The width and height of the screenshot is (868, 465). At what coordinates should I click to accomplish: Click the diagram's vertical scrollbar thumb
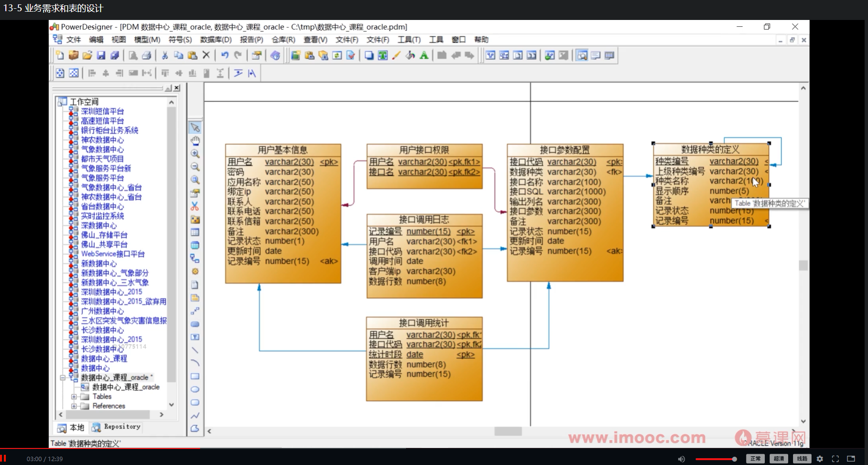[803, 265]
